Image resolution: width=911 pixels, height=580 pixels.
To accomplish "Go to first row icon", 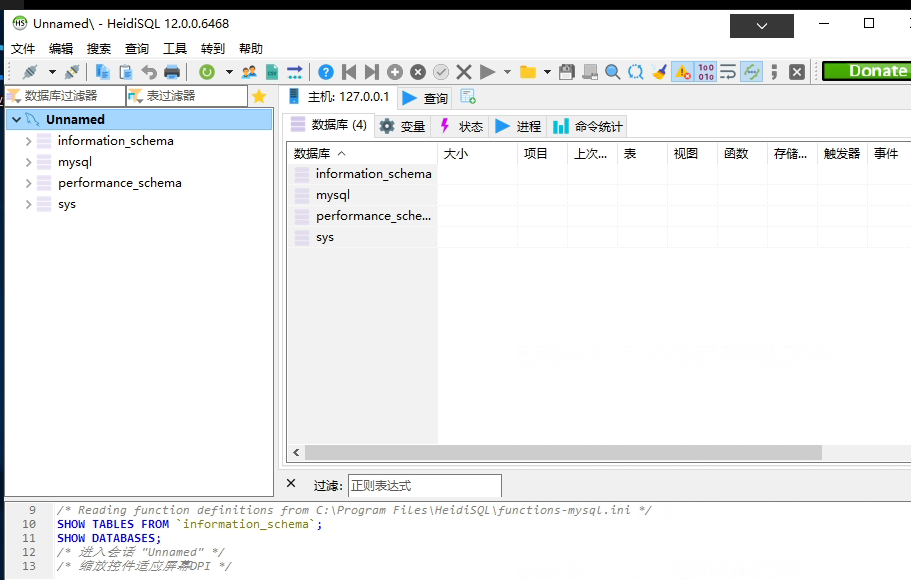I will coord(349,72).
